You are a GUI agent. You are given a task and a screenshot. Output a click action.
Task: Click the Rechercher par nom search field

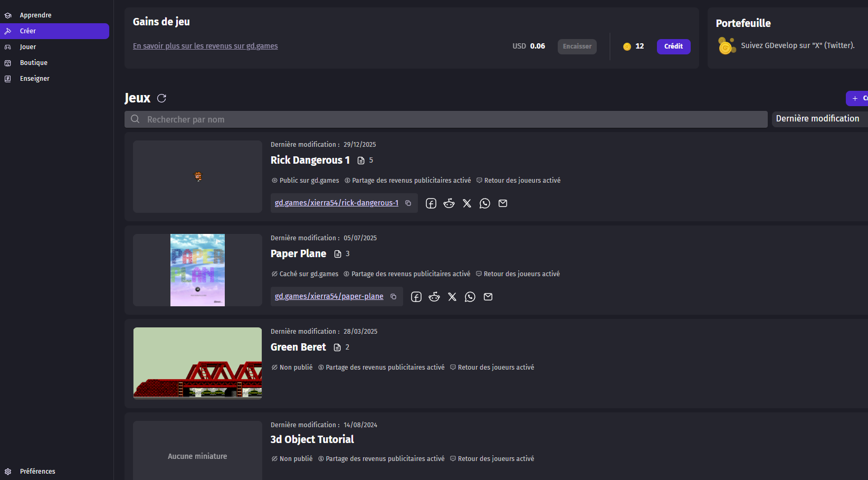pyautogui.click(x=446, y=119)
